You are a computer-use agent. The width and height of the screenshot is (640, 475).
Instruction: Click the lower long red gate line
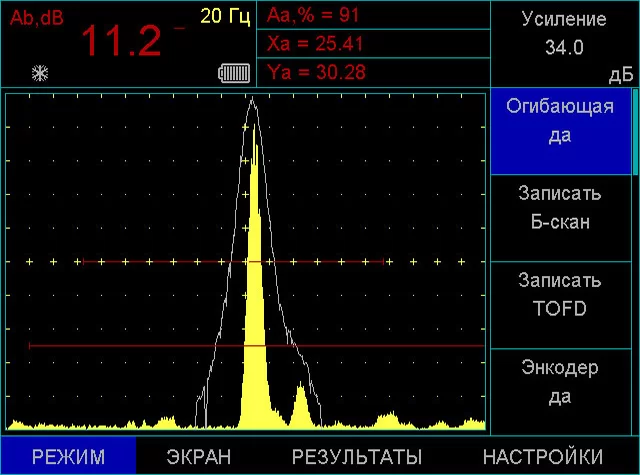point(380,346)
